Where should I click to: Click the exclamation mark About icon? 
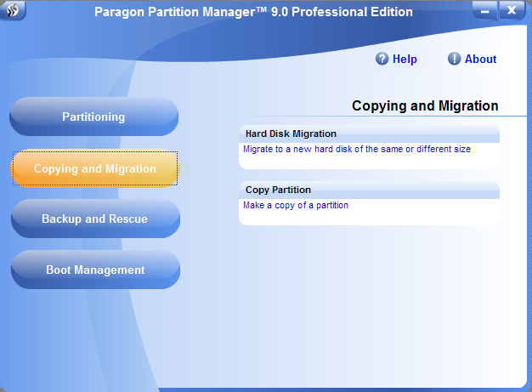pos(455,59)
